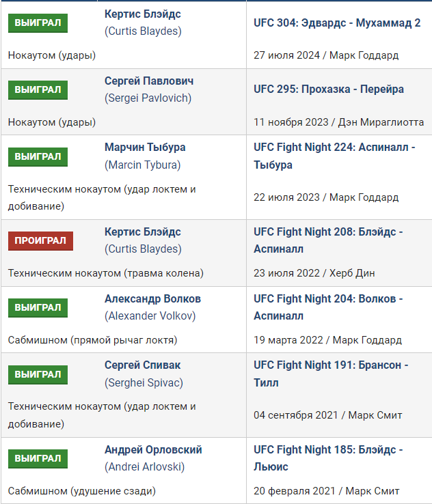Open UFC Fight Night 204: Волков - Аспиналл
This screenshot has height=504, width=432.
pyautogui.click(x=328, y=307)
